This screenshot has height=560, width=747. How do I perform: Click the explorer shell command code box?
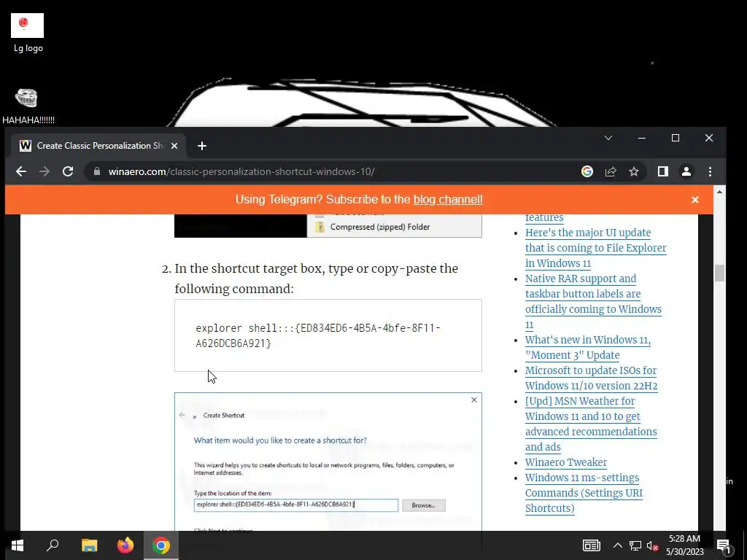(x=328, y=335)
